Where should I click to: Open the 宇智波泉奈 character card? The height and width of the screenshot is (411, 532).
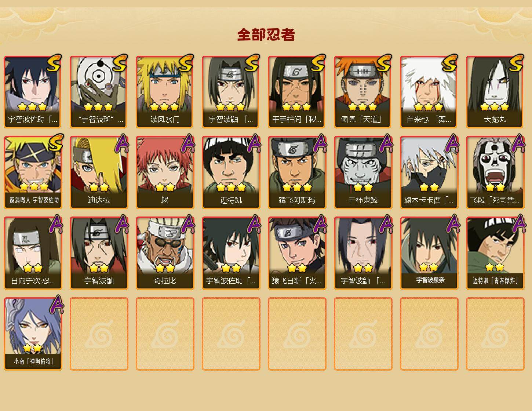pyautogui.click(x=429, y=253)
